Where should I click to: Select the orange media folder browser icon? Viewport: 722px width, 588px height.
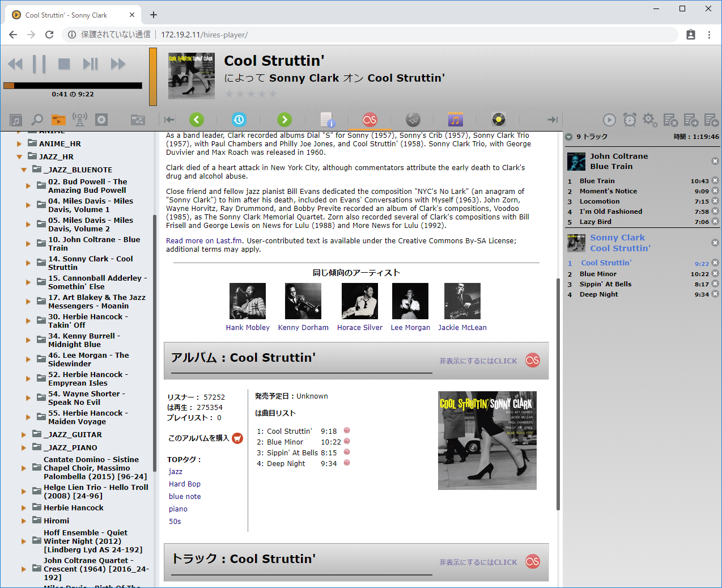(x=58, y=120)
